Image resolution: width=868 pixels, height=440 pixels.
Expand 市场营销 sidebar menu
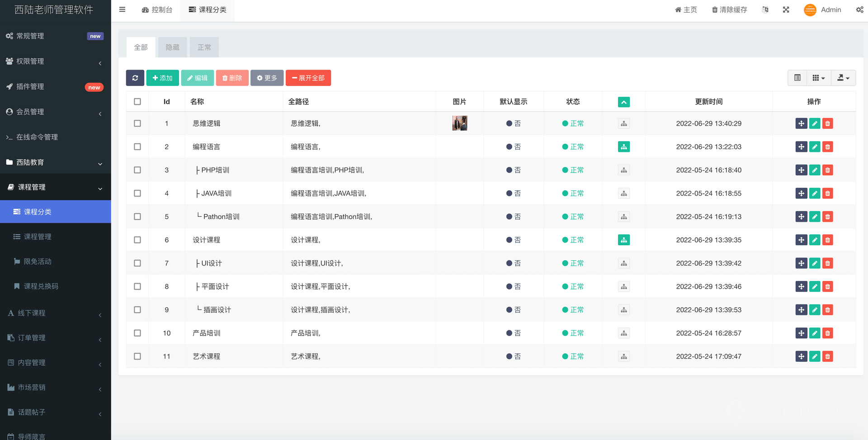[x=55, y=388]
